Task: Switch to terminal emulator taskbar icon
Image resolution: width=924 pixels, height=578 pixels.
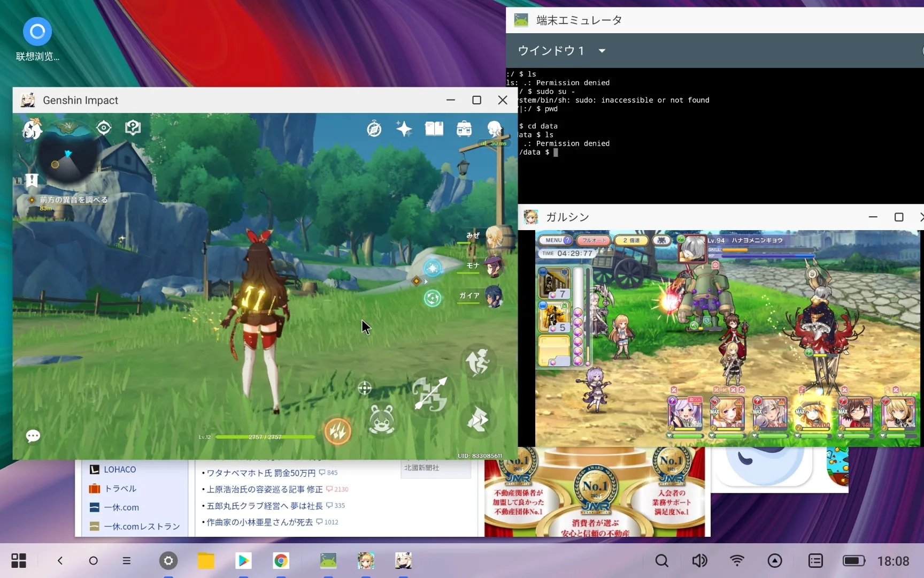Action: [x=328, y=561]
